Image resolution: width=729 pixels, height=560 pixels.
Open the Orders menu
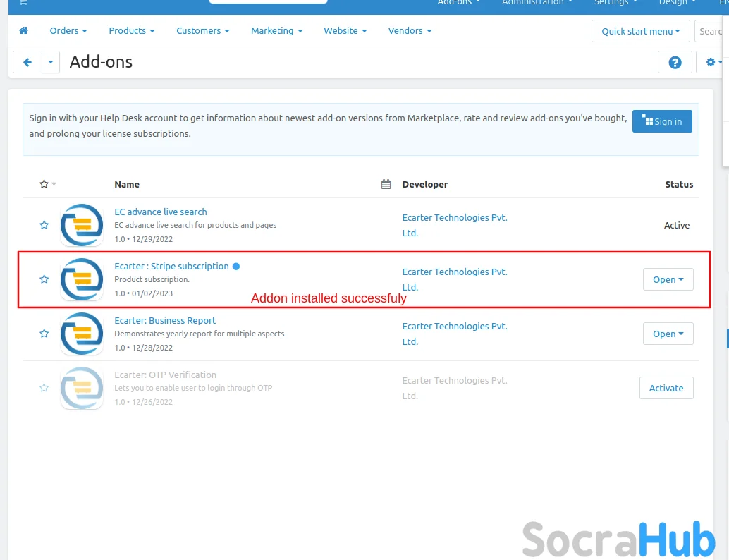[68, 31]
